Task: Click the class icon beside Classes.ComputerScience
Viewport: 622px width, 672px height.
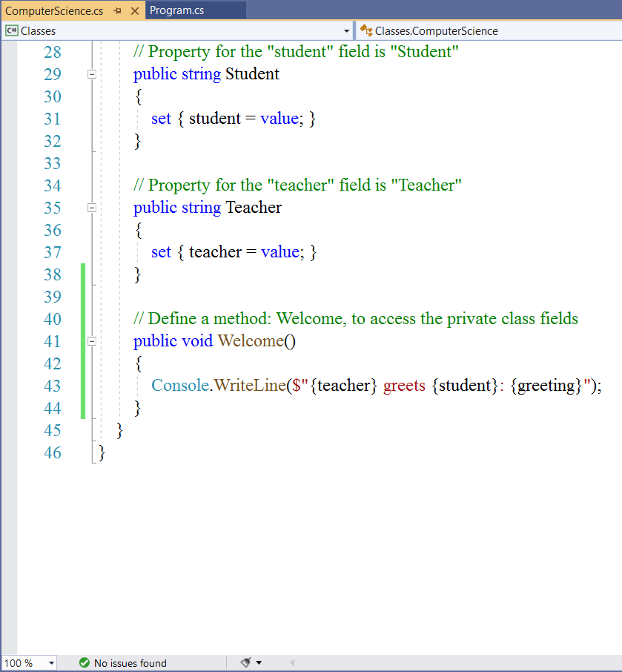Action: [x=365, y=31]
